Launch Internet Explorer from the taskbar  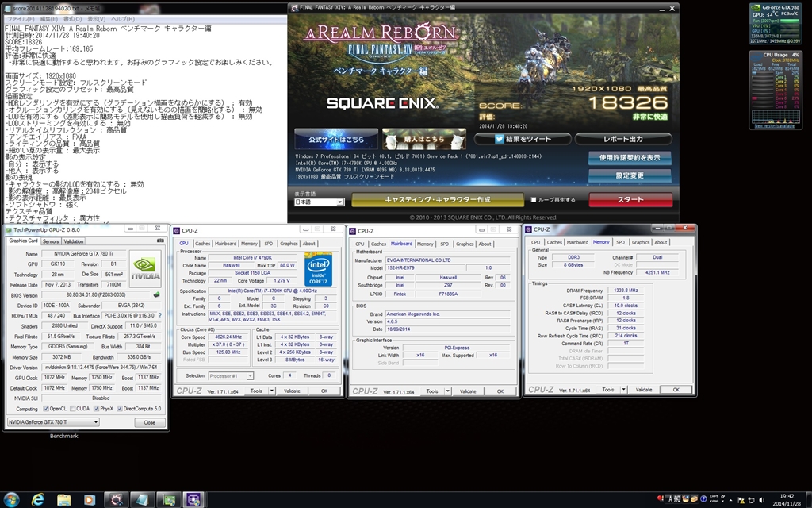38,500
